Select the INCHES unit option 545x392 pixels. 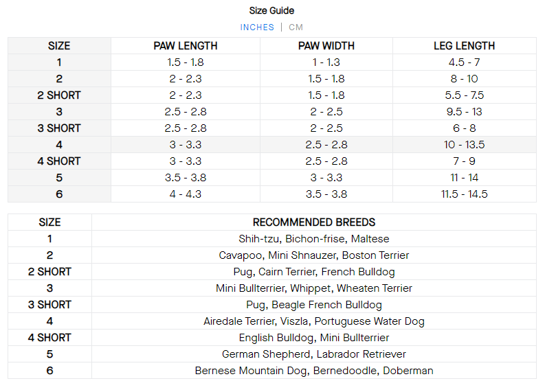coord(257,27)
